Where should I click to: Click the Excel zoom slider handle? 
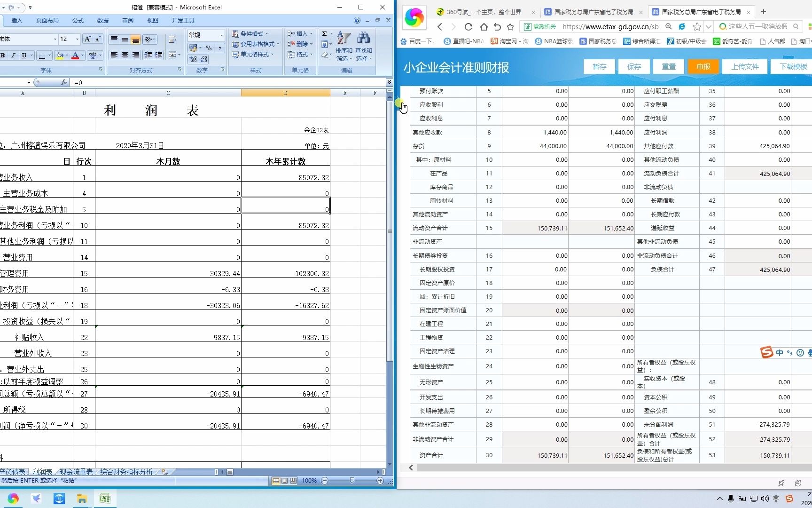352,481
